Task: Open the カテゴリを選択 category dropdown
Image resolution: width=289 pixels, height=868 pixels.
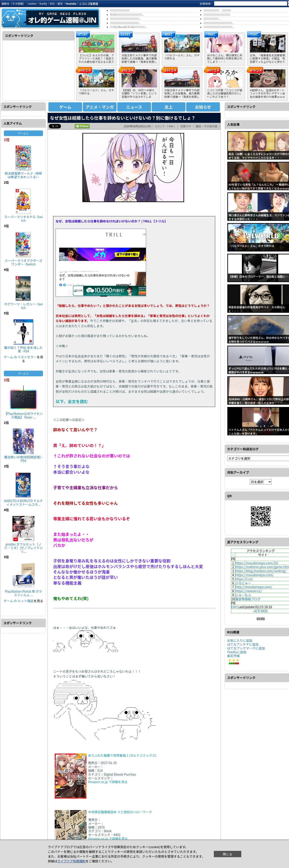Action: click(x=258, y=458)
